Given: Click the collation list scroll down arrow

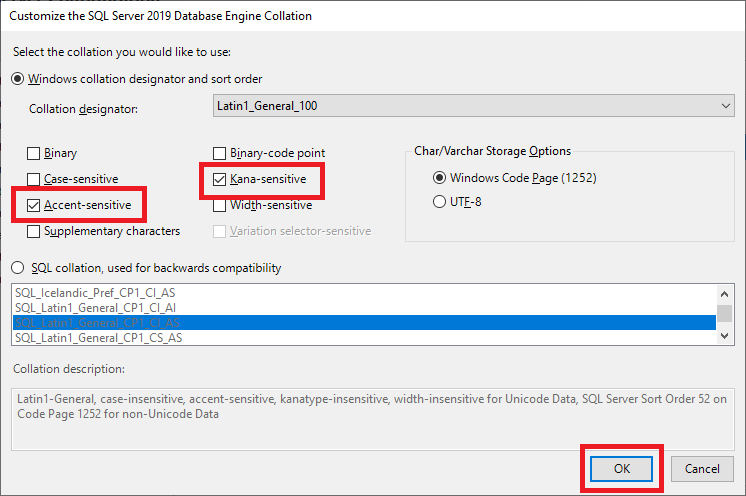Looking at the screenshot, I should [x=725, y=337].
